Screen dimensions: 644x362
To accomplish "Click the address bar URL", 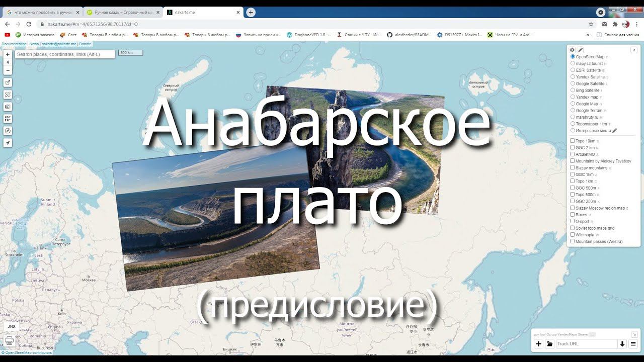I will 93,24.
